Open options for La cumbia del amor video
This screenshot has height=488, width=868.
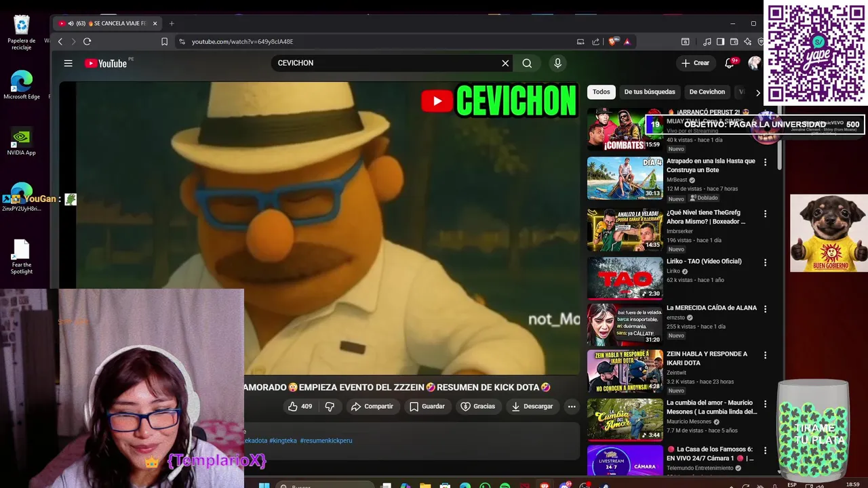765,405
